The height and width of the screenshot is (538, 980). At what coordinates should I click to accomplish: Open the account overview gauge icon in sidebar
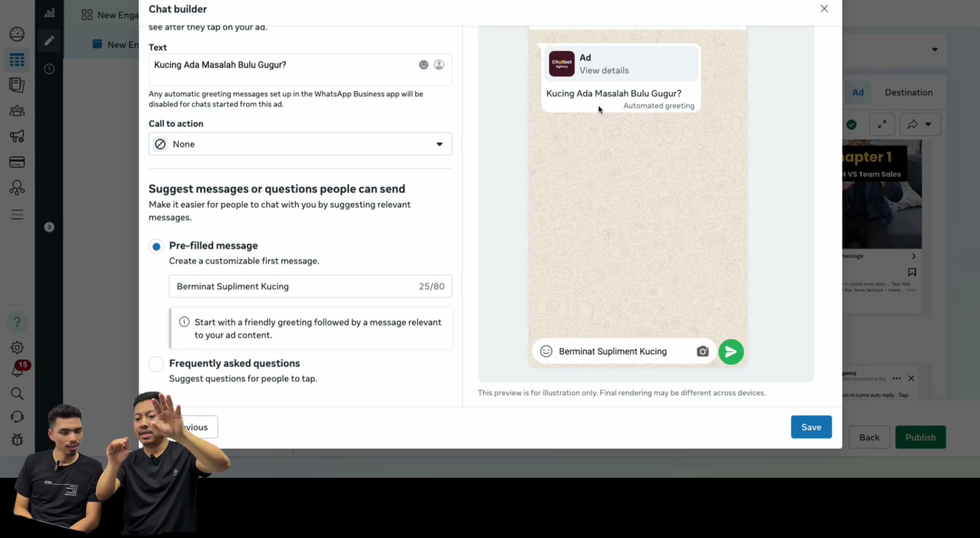(x=17, y=34)
